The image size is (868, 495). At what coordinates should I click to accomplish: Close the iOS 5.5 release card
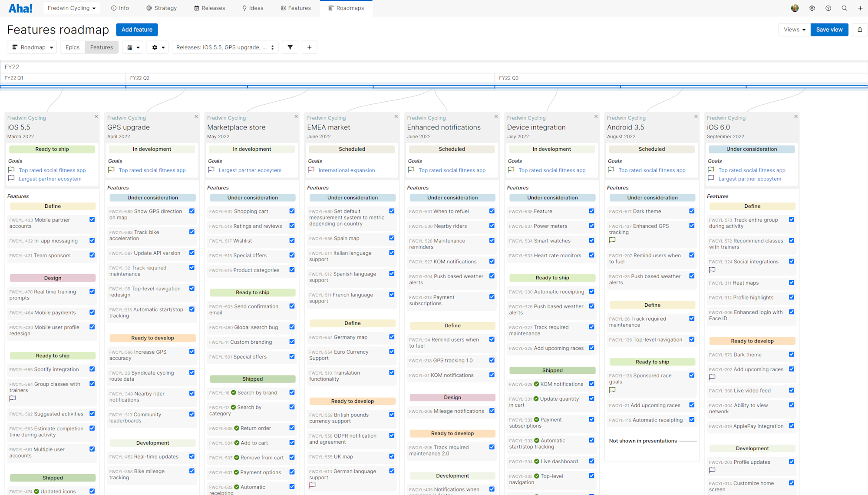pos(96,116)
